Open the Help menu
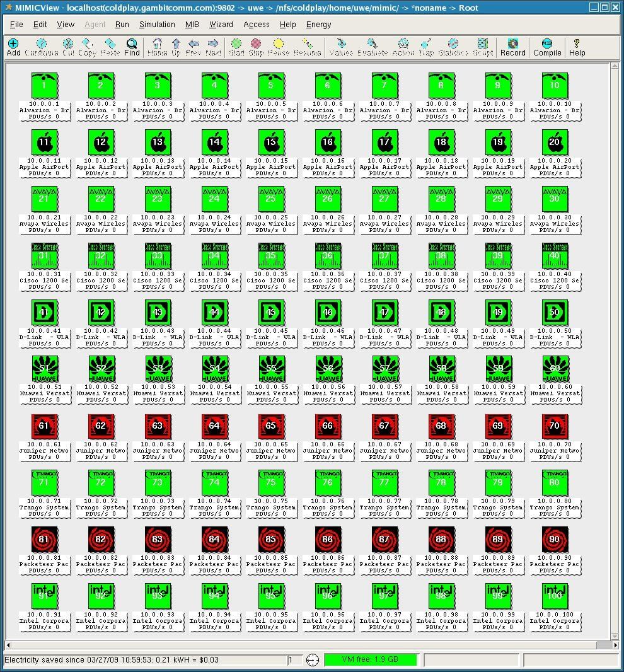Image resolution: width=624 pixels, height=672 pixels. coord(287,25)
